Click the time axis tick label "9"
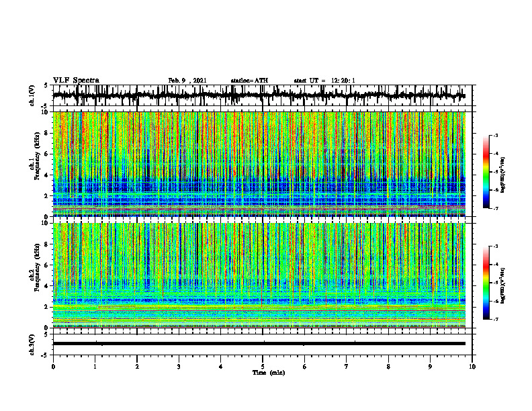532x411 pixels. [430, 367]
